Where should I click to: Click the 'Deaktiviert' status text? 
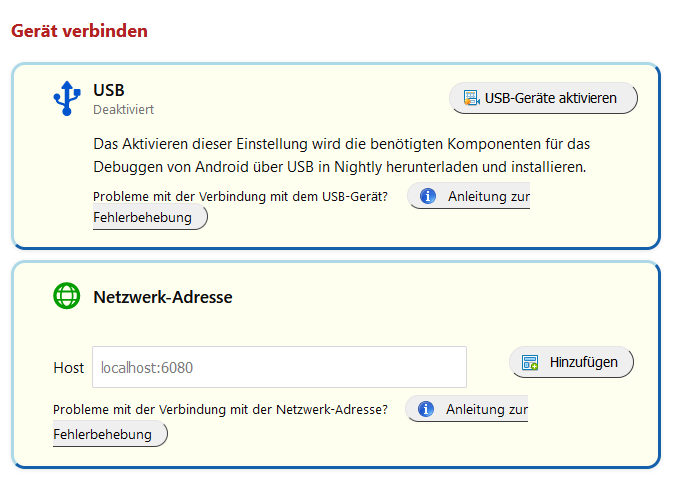(x=123, y=109)
